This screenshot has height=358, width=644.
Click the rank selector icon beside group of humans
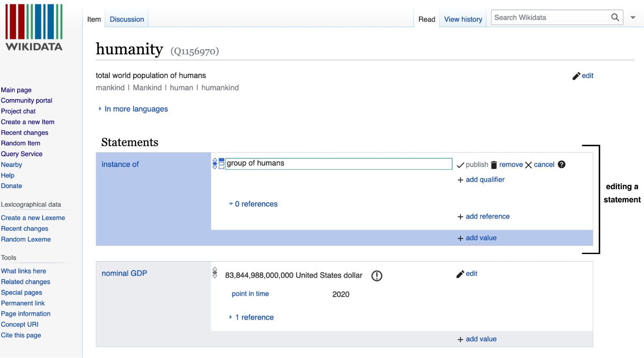[215, 163]
